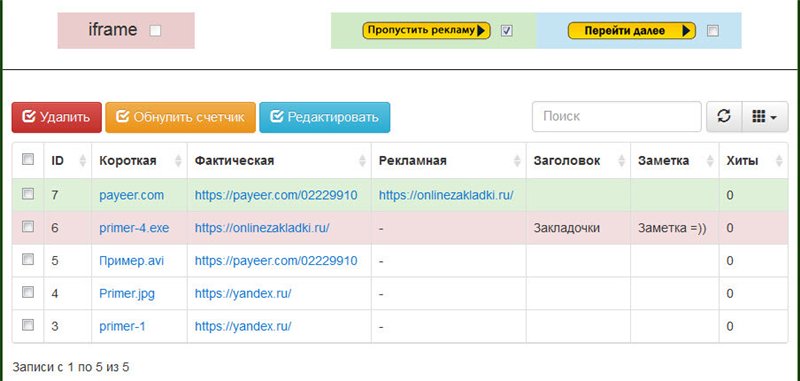Viewport: 800px width, 381px height.
Task: Click the ID column header text
Action: 58,161
